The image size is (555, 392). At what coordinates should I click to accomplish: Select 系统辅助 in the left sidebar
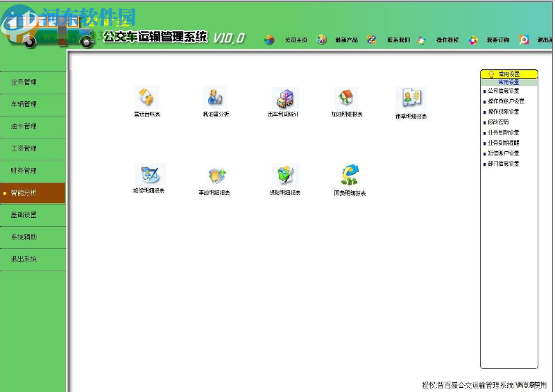[33, 237]
